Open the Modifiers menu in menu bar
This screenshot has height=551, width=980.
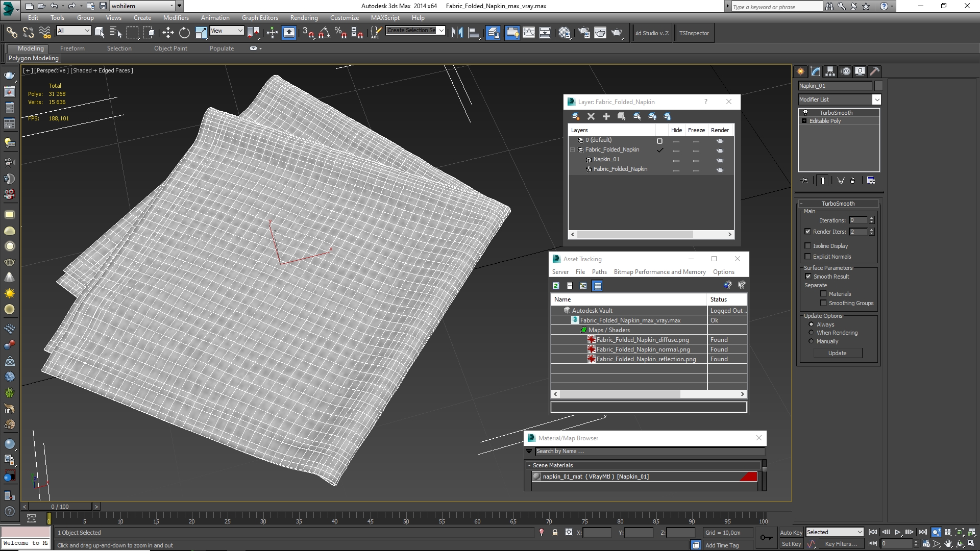pos(176,17)
